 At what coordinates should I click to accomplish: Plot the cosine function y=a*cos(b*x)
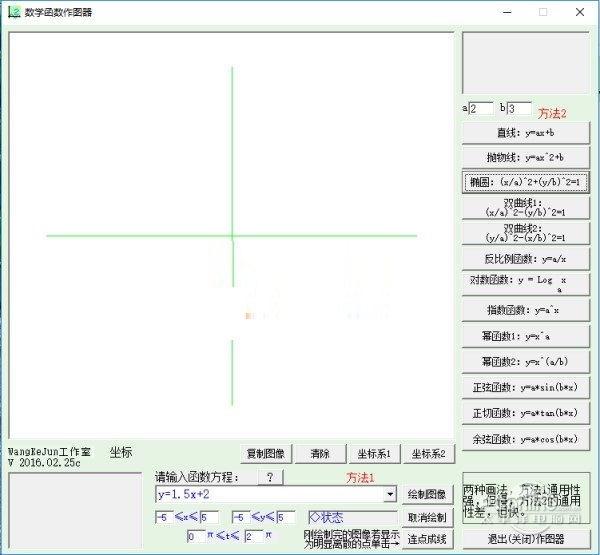coord(525,439)
